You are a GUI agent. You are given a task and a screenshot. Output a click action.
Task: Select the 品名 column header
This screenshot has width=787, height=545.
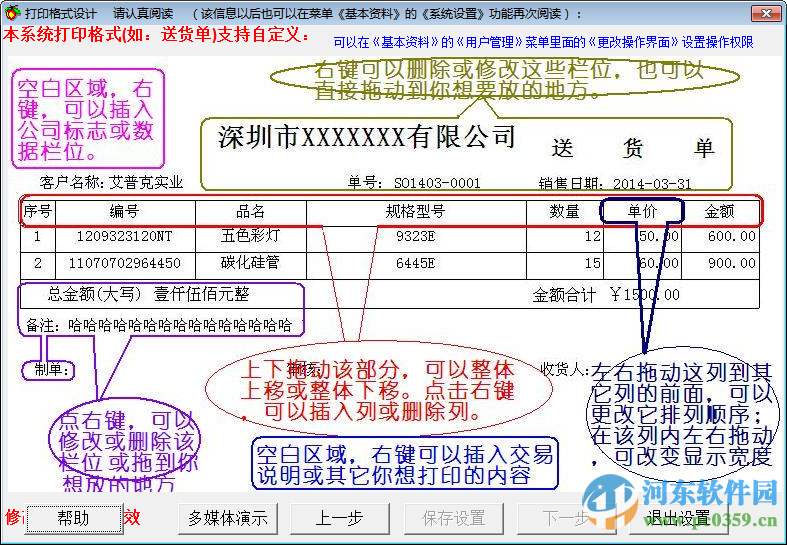pos(250,212)
